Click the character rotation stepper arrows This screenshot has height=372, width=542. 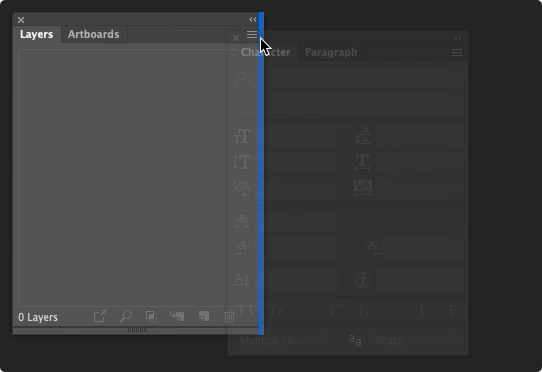click(384, 280)
